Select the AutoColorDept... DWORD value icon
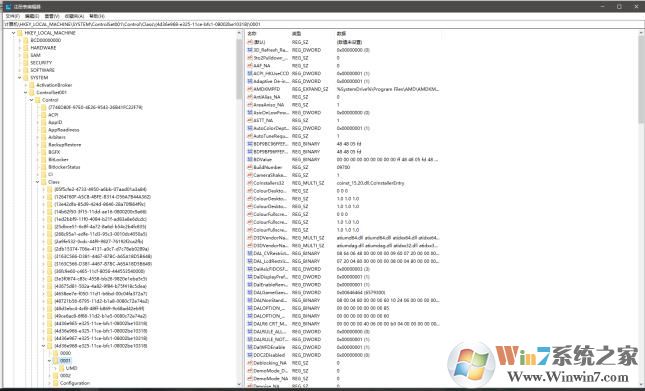This screenshot has height=391, width=645. coord(250,128)
